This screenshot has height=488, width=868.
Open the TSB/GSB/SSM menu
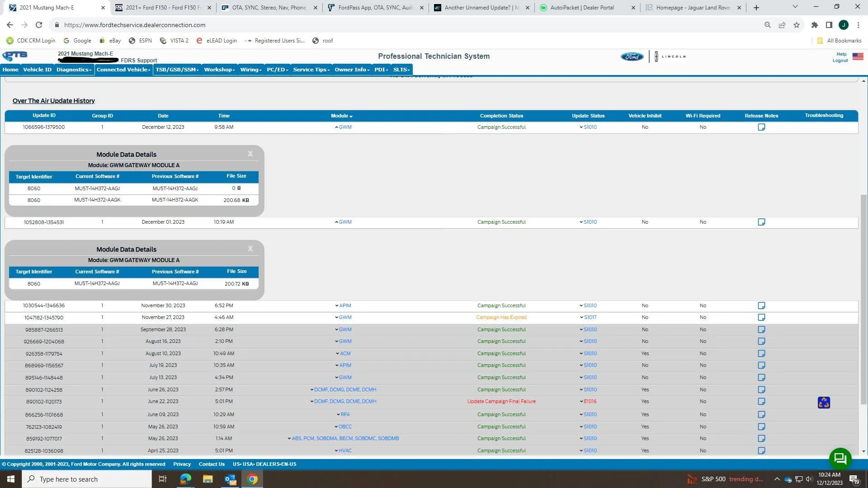click(177, 70)
